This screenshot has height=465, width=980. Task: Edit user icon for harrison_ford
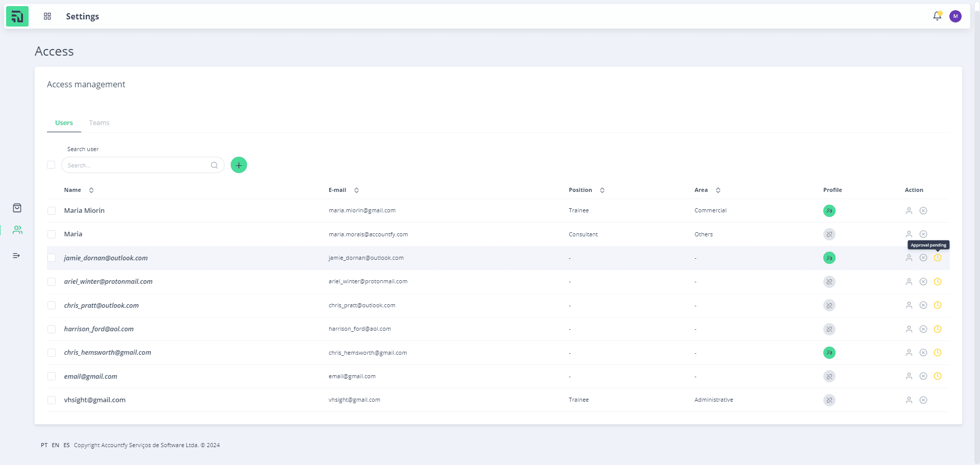pos(909,329)
